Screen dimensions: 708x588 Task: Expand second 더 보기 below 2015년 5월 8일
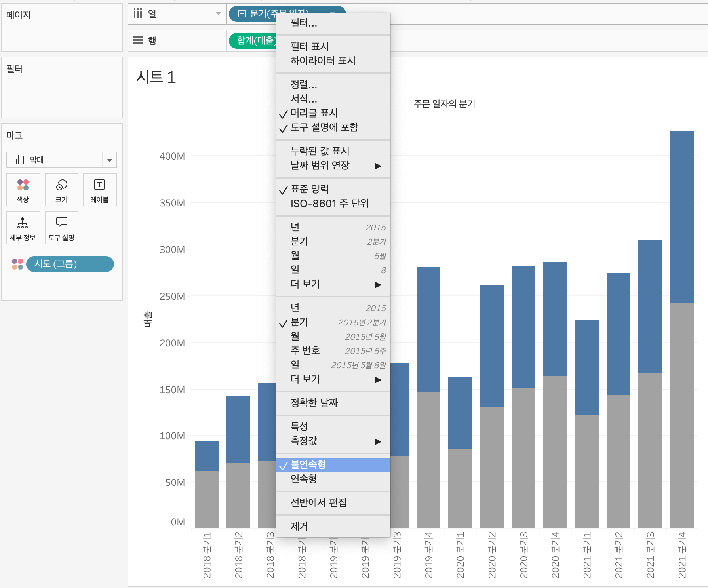(333, 379)
